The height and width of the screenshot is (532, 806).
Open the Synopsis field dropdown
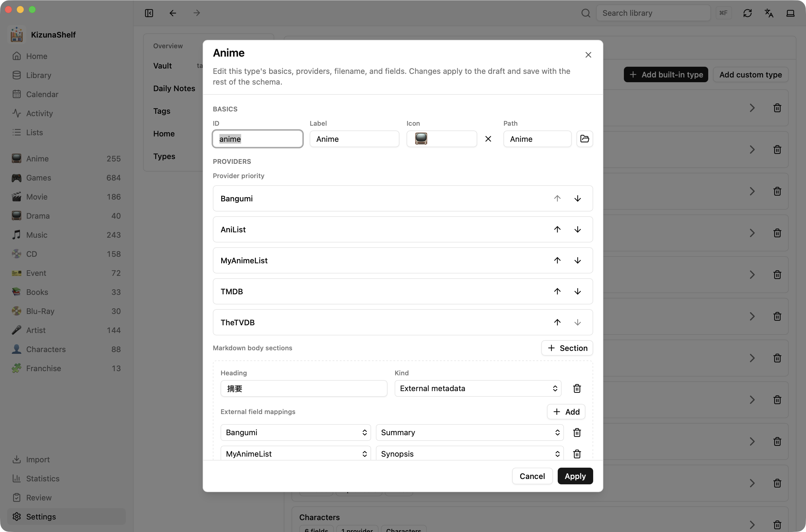pos(469,454)
